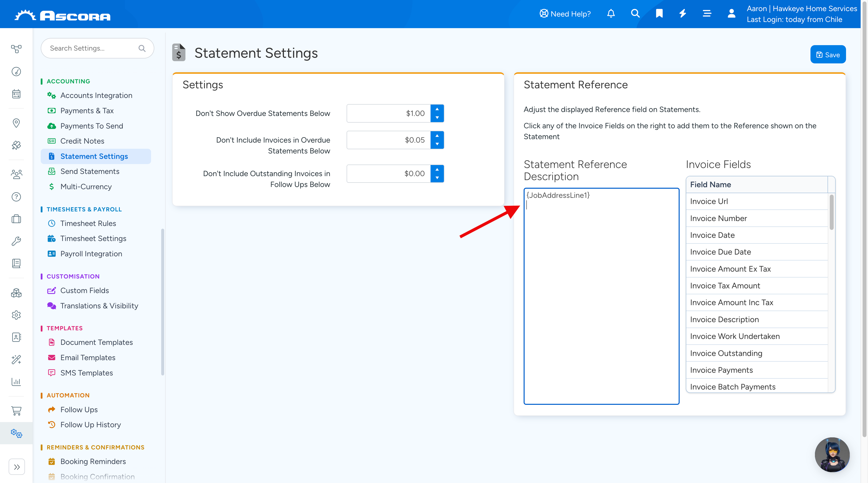This screenshot has width=868, height=483.
Task: Open the bookmark icon in header
Action: point(659,14)
